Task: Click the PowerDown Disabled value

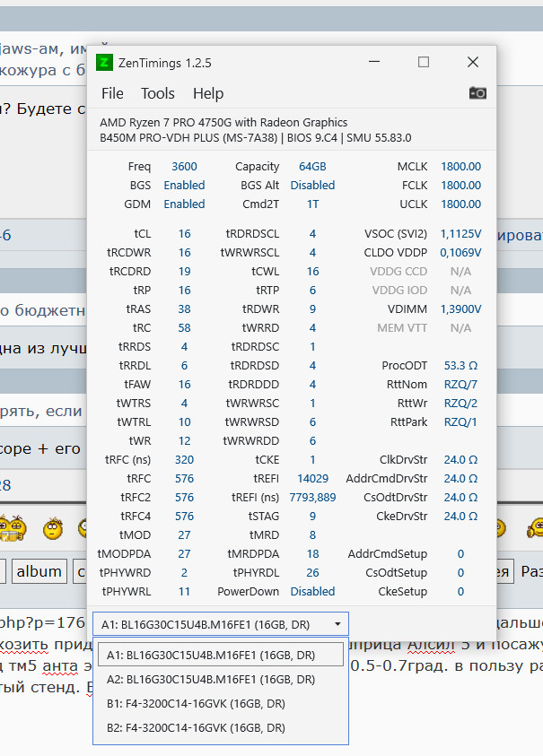Action: [312, 591]
